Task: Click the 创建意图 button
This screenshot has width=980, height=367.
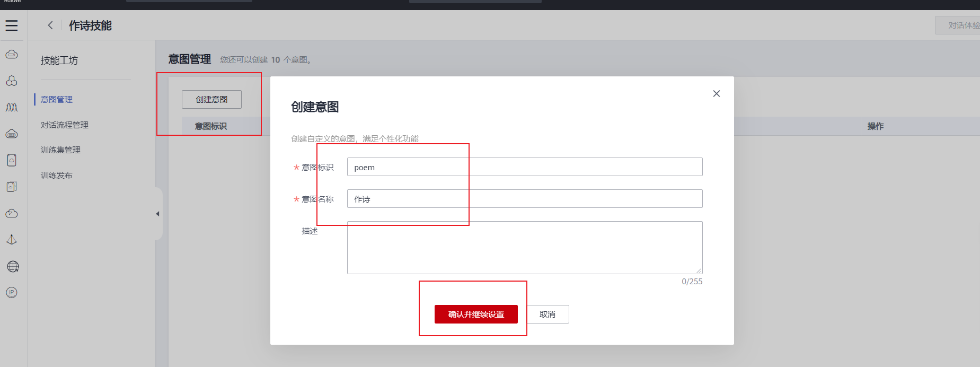Action: (x=211, y=99)
